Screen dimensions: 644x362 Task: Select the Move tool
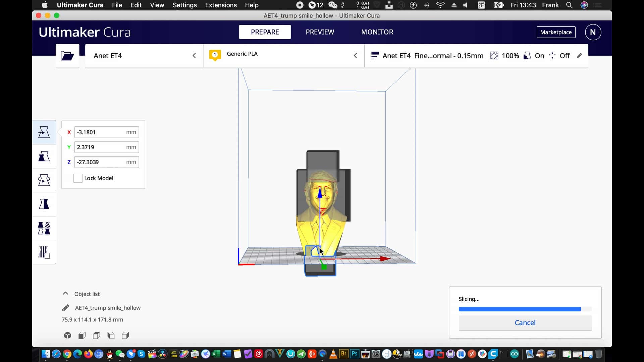(x=44, y=132)
